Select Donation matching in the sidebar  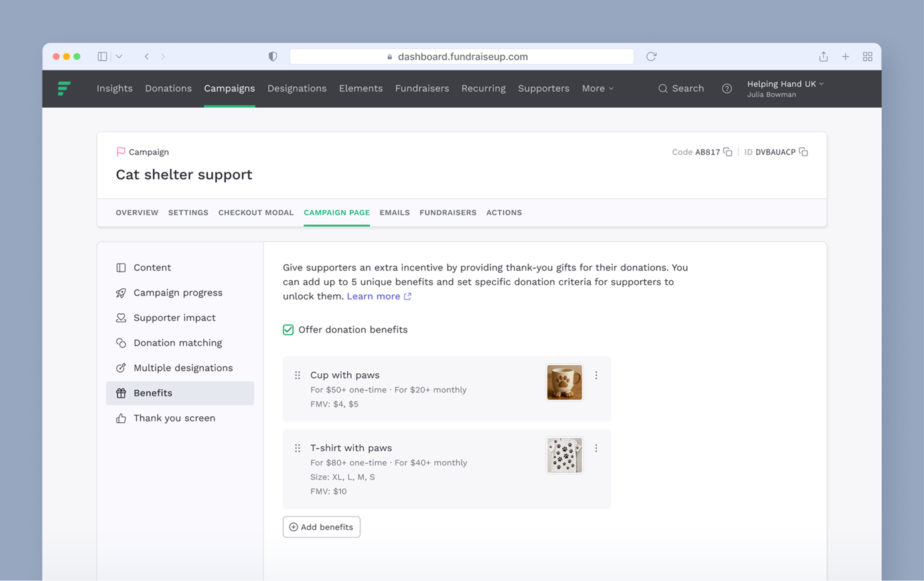coord(177,343)
